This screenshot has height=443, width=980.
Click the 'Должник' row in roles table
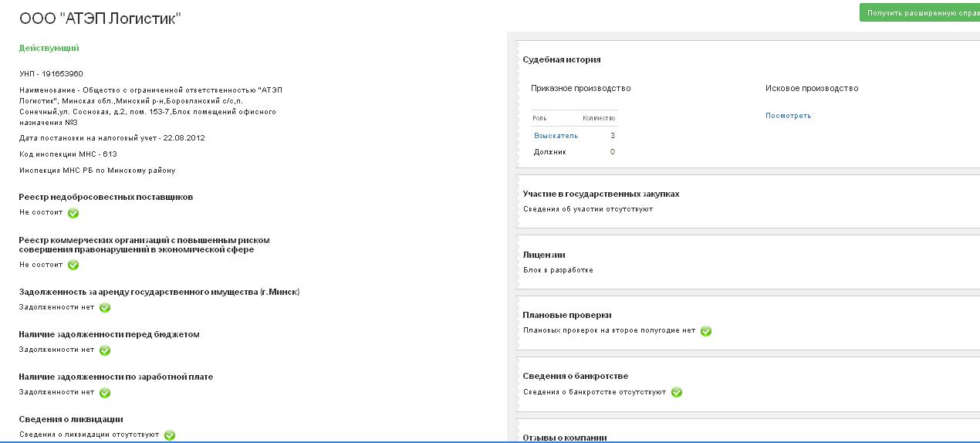pos(574,152)
